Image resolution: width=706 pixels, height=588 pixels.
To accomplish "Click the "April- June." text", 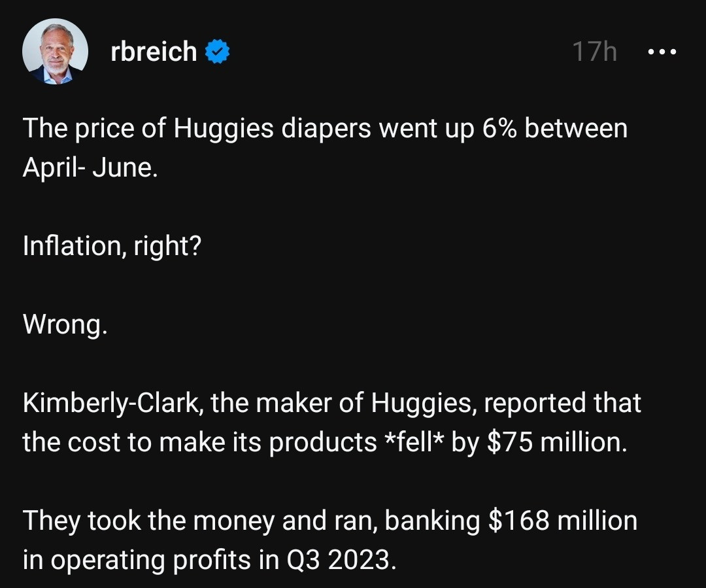I will (x=90, y=168).
